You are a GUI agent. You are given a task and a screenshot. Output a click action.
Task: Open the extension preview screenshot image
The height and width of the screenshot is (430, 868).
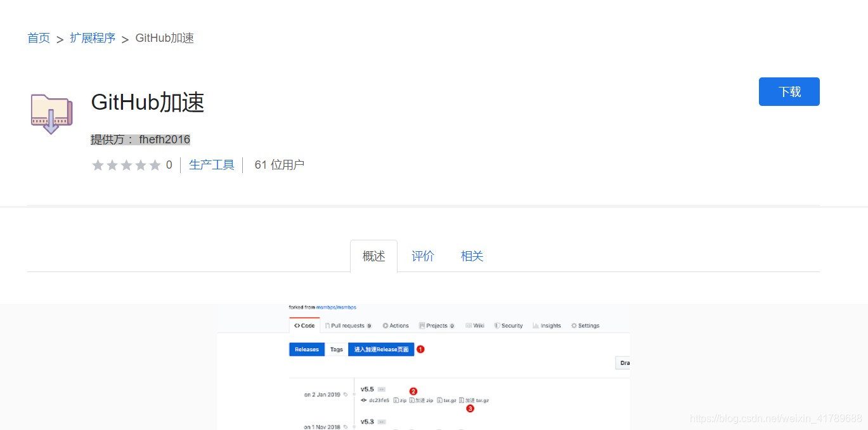424,367
